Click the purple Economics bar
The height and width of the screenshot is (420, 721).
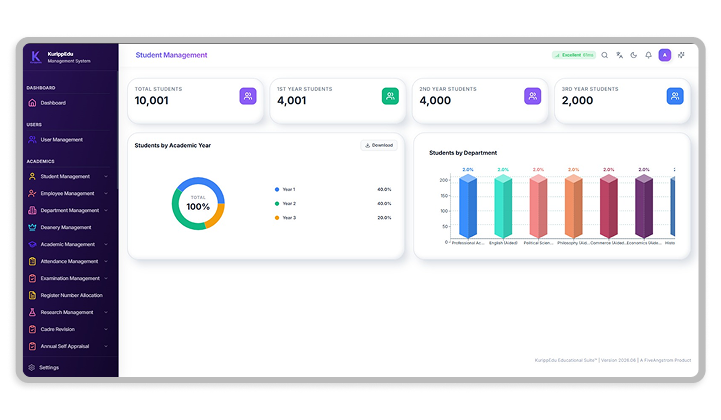644,207
